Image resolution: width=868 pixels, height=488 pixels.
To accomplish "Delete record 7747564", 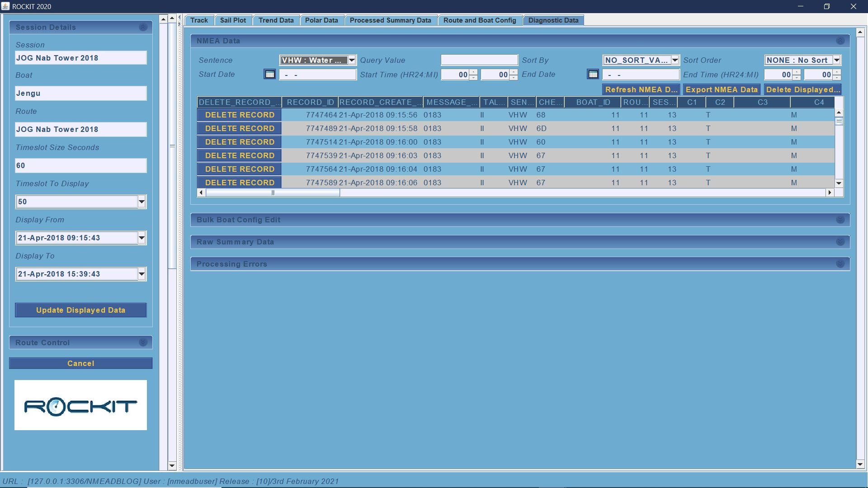I will pyautogui.click(x=239, y=169).
